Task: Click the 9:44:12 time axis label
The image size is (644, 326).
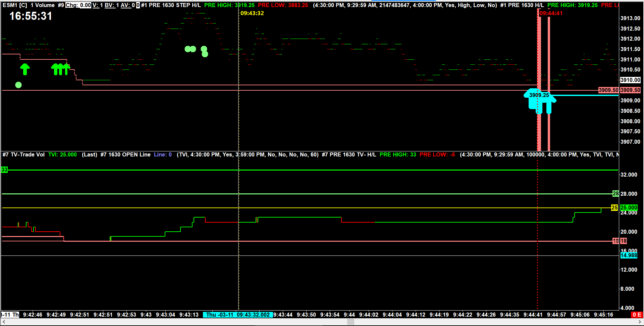Action: pos(416,315)
